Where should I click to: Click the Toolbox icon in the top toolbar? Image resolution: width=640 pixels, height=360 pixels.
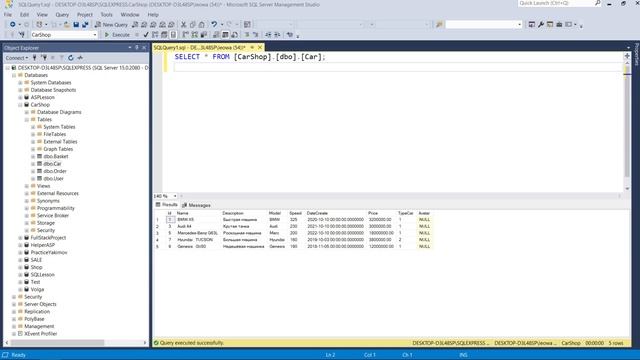coord(559,24)
